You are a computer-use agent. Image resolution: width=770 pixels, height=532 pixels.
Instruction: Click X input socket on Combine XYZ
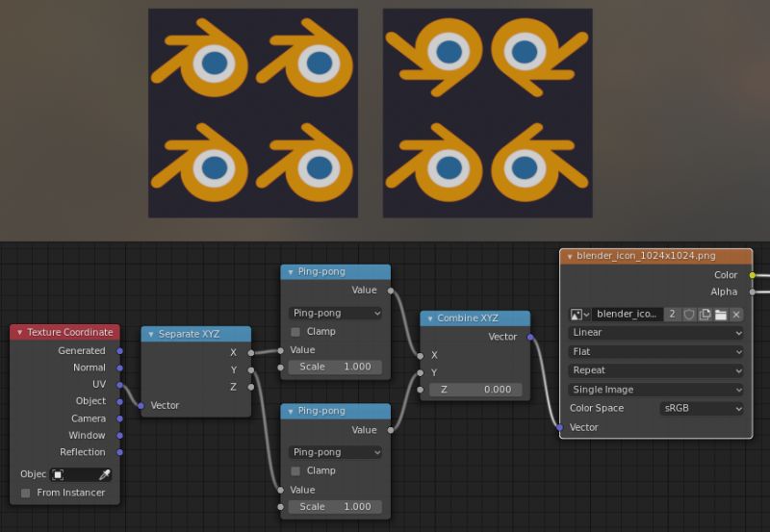click(421, 355)
